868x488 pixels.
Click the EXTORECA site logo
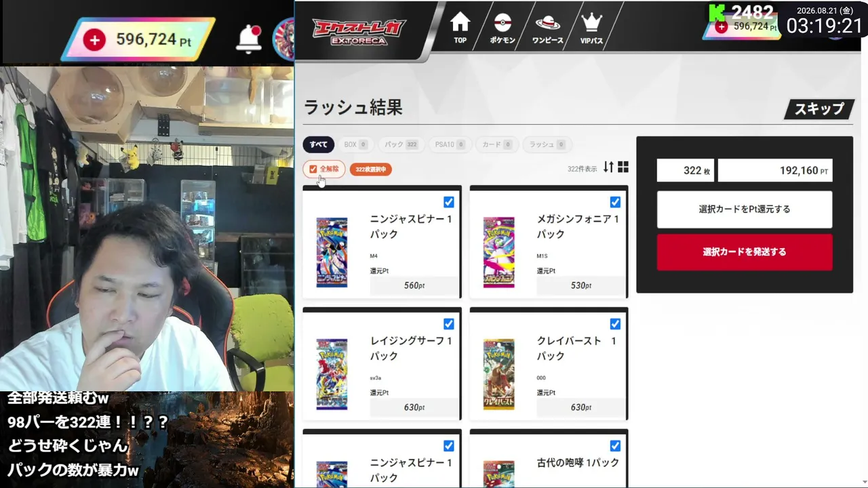(x=359, y=31)
